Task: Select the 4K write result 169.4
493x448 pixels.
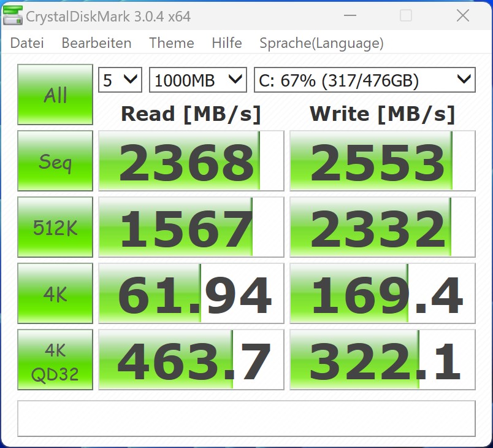Action: [383, 293]
